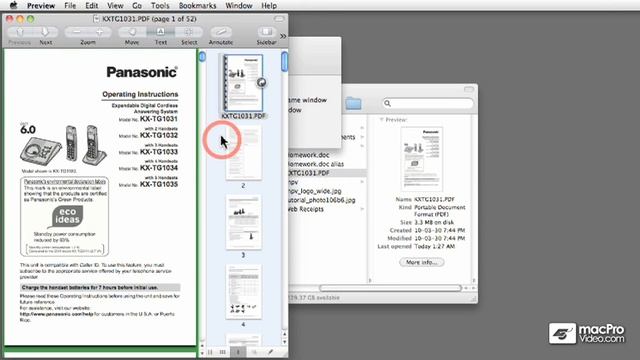640x360 pixels.
Task: Select Homework.doc alias in Finder list
Action: tap(316, 164)
